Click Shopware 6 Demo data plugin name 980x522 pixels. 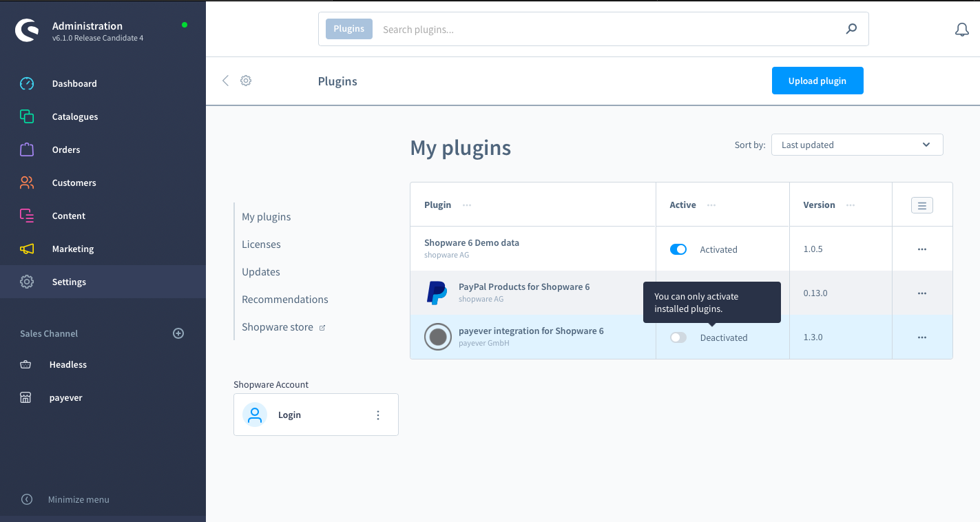tap(472, 243)
